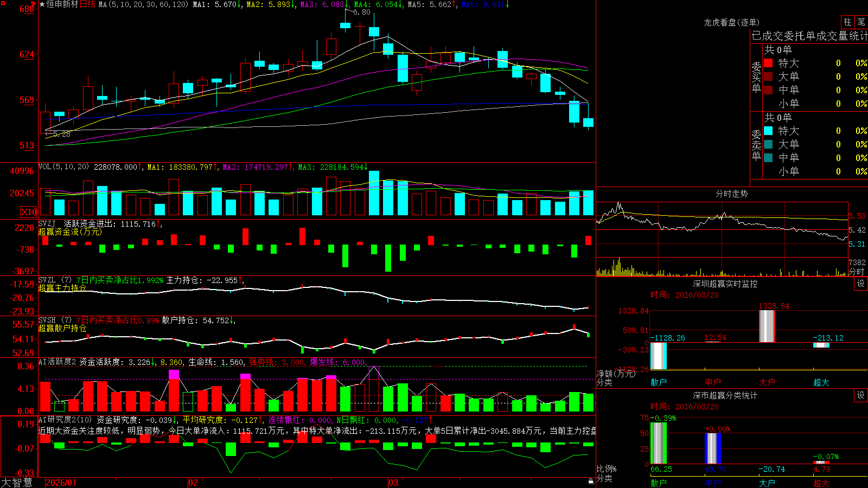Click the 大智慧 logo text at bottom-left
The height and width of the screenshot is (488, 868).
[17, 483]
